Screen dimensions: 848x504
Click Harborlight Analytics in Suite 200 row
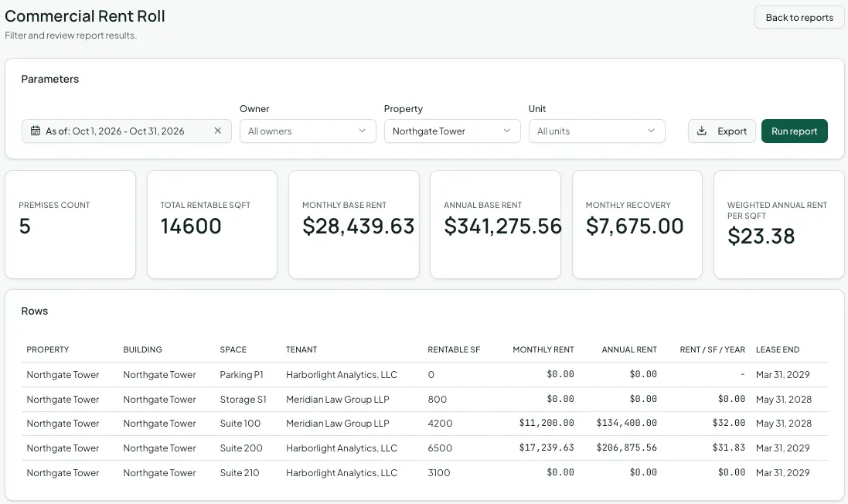tap(341, 448)
